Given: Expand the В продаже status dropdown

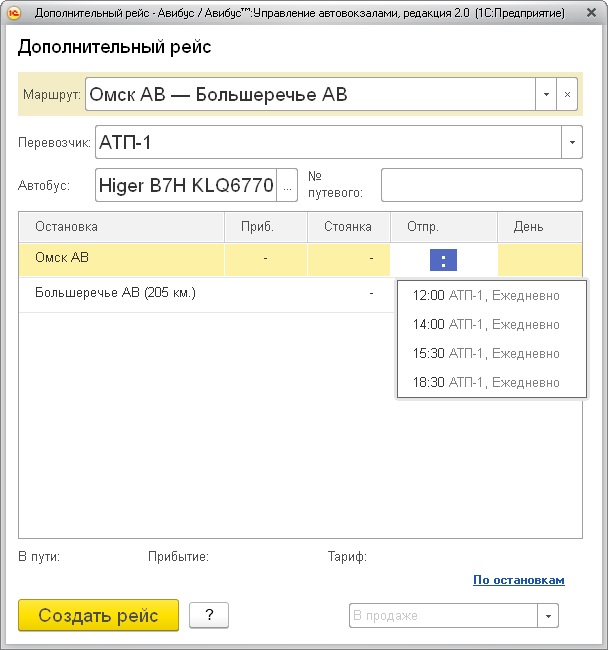Looking at the screenshot, I should pos(548,616).
